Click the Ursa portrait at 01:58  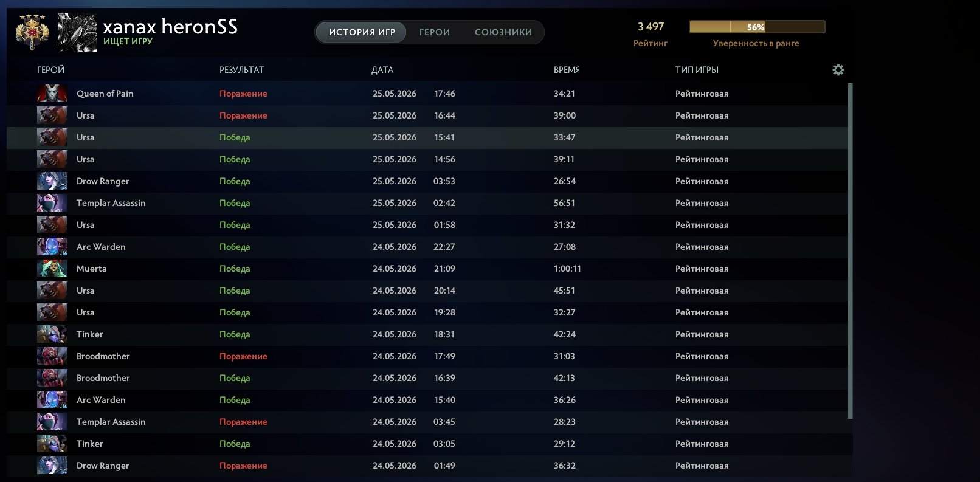[52, 225]
